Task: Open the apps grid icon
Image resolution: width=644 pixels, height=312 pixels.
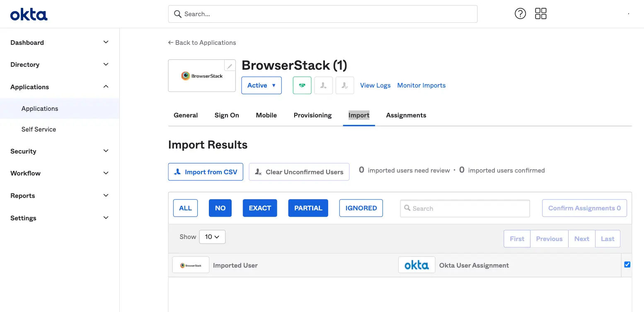Action: (540, 14)
